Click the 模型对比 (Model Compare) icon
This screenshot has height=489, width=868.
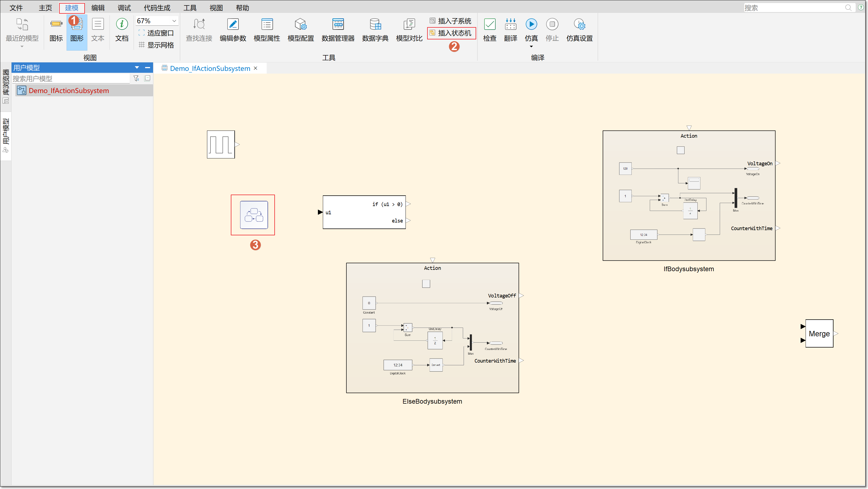[x=409, y=25]
